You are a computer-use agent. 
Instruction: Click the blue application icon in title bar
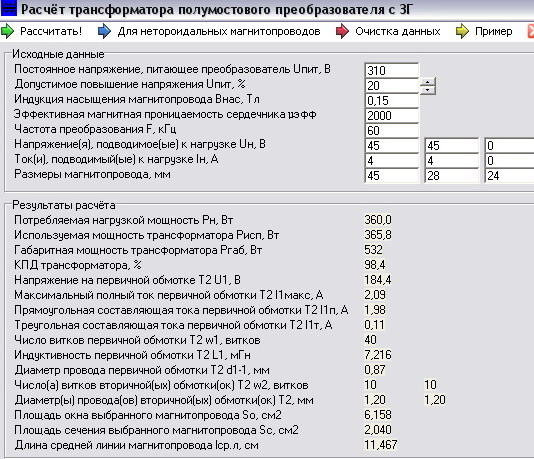tap(9, 9)
